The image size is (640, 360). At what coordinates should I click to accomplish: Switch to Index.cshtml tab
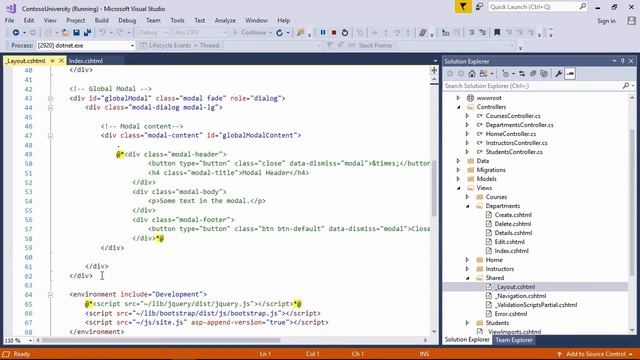86,61
